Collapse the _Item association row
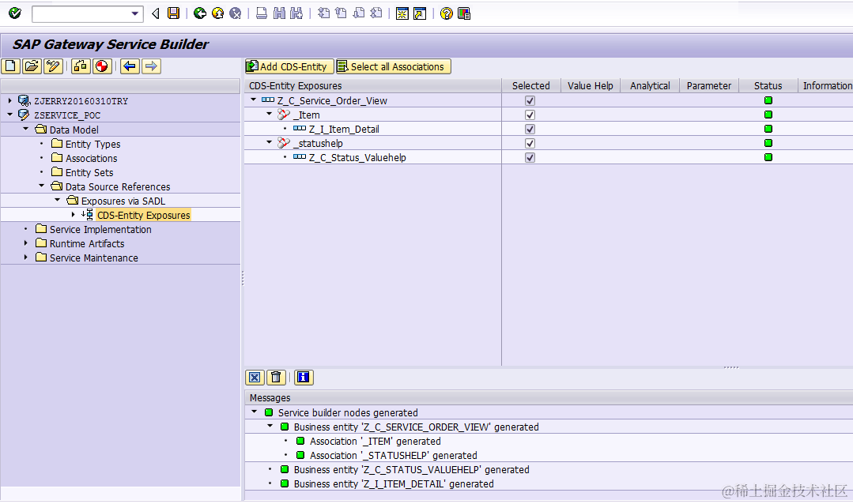 pos(270,115)
